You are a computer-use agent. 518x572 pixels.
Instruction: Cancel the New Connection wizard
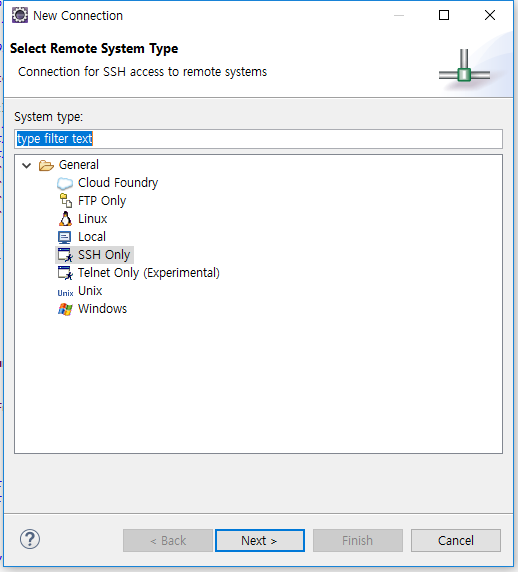pyautogui.click(x=456, y=540)
